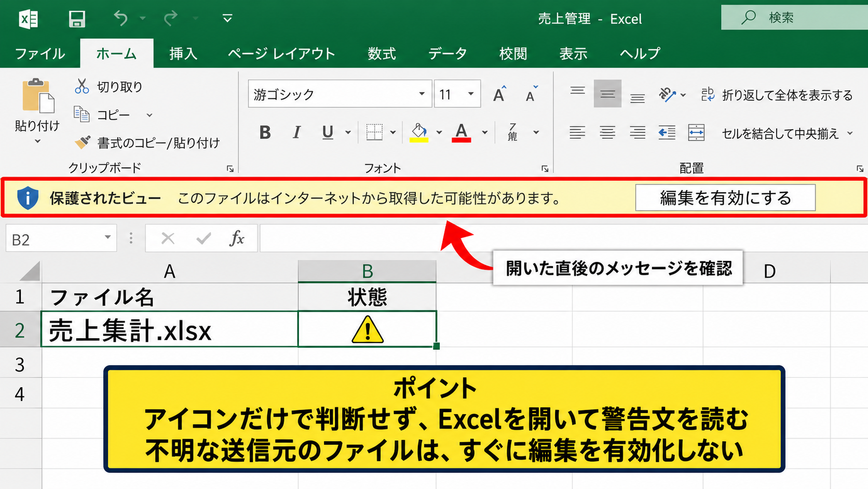
Task: Click the borders icon
Action: (374, 132)
